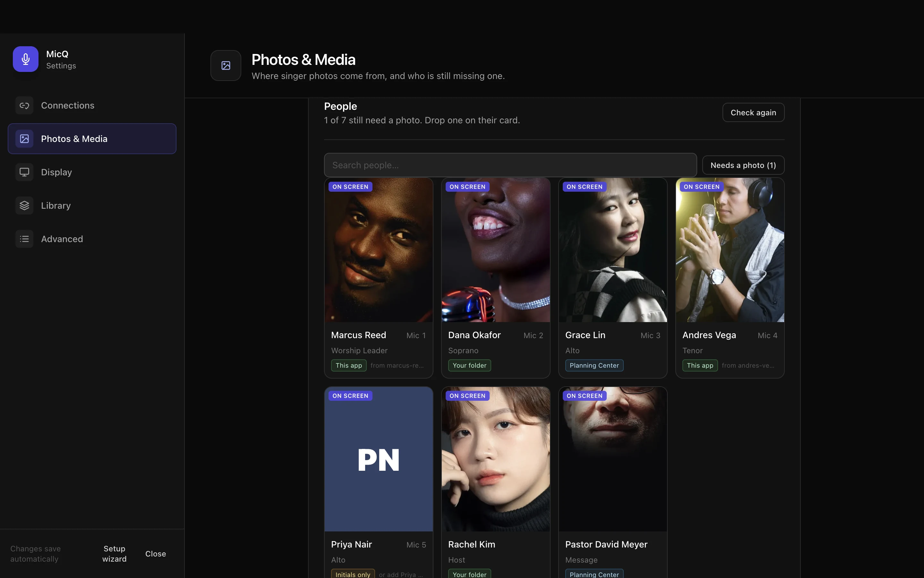
Task: Click the Display monitor icon in sidebar
Action: coord(24,172)
